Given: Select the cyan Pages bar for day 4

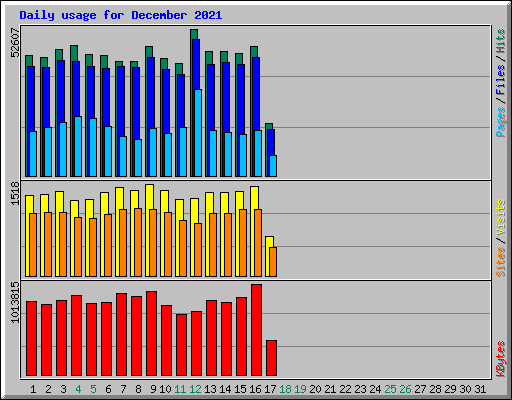Looking at the screenshot, I should coord(78,146).
